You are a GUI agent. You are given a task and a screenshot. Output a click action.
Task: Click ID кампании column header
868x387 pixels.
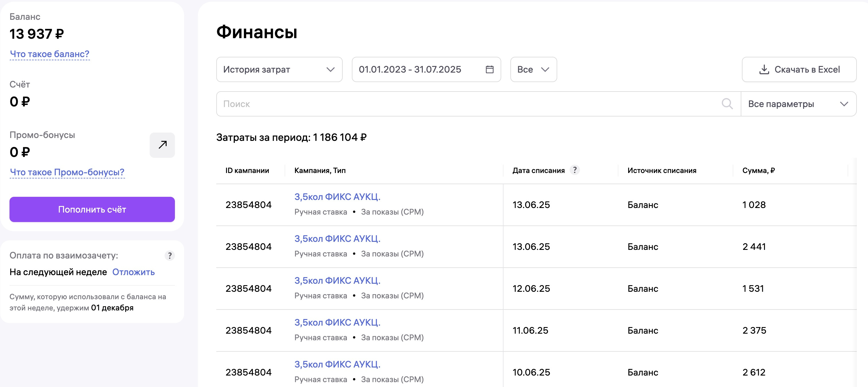click(x=247, y=170)
